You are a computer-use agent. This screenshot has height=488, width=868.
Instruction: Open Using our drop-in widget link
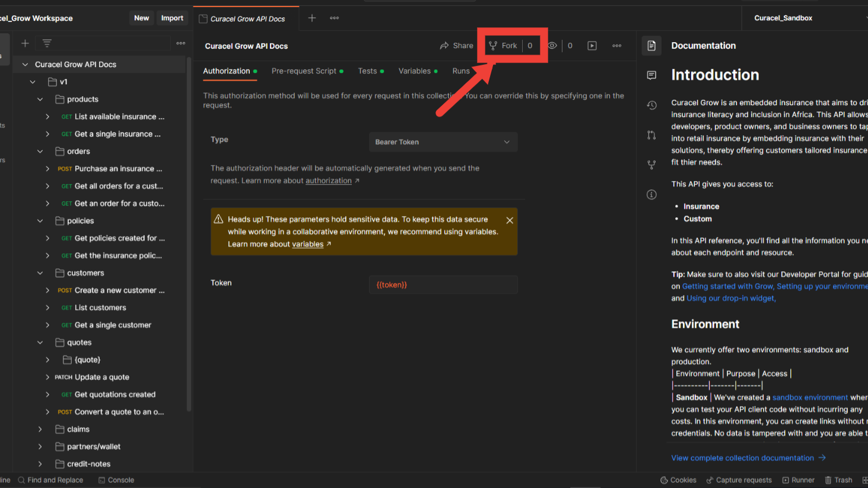pyautogui.click(x=731, y=298)
